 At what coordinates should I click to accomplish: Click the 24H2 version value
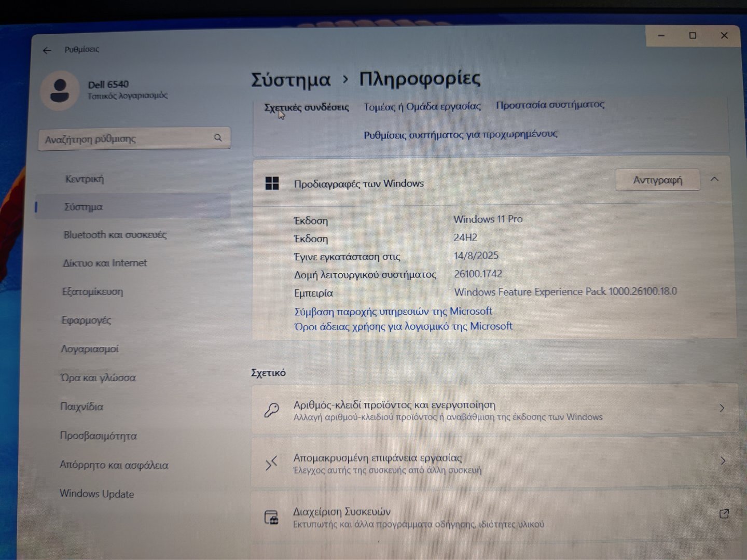(x=465, y=237)
